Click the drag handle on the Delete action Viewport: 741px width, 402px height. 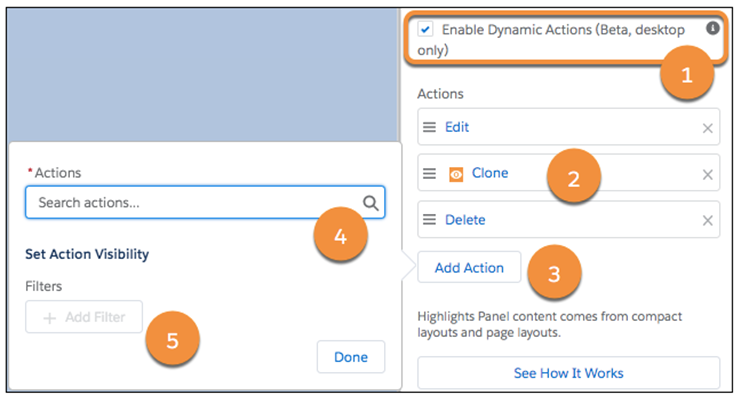click(x=429, y=220)
